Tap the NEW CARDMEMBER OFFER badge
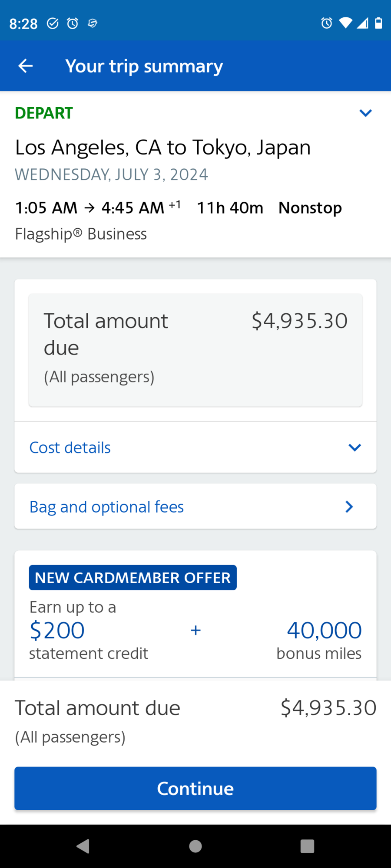Screen dimensions: 391x868 click(133, 578)
